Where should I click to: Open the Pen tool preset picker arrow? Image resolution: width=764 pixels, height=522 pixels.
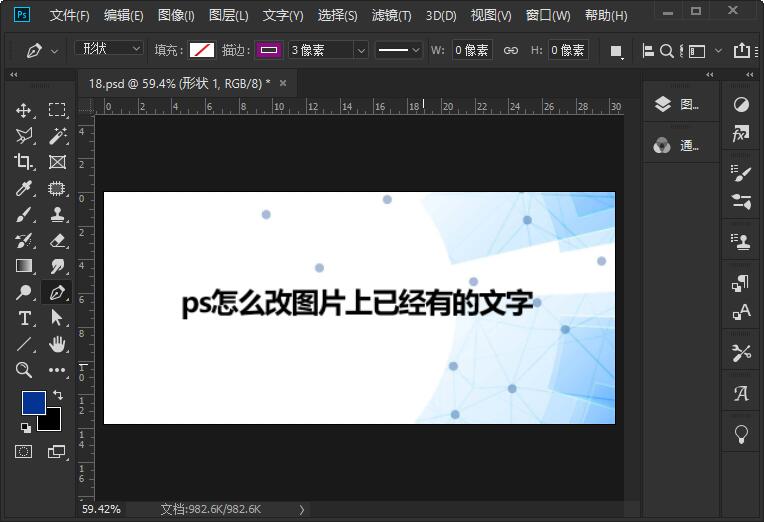55,51
